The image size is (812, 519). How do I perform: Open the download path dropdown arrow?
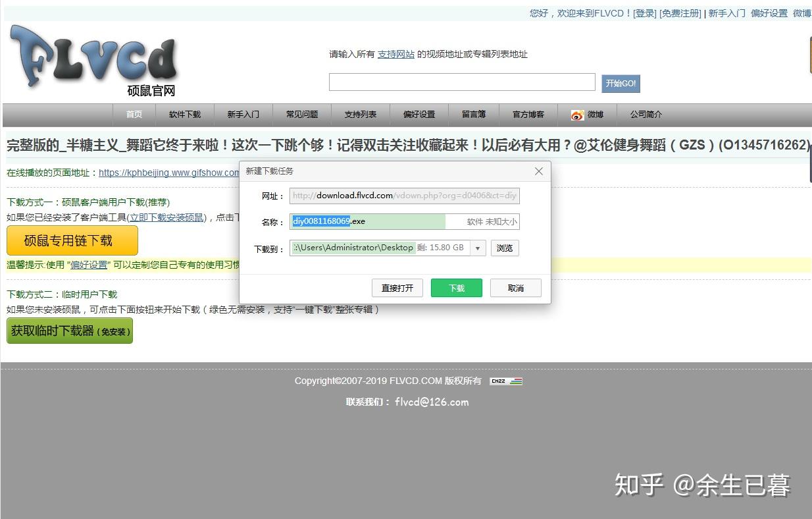[x=478, y=248]
